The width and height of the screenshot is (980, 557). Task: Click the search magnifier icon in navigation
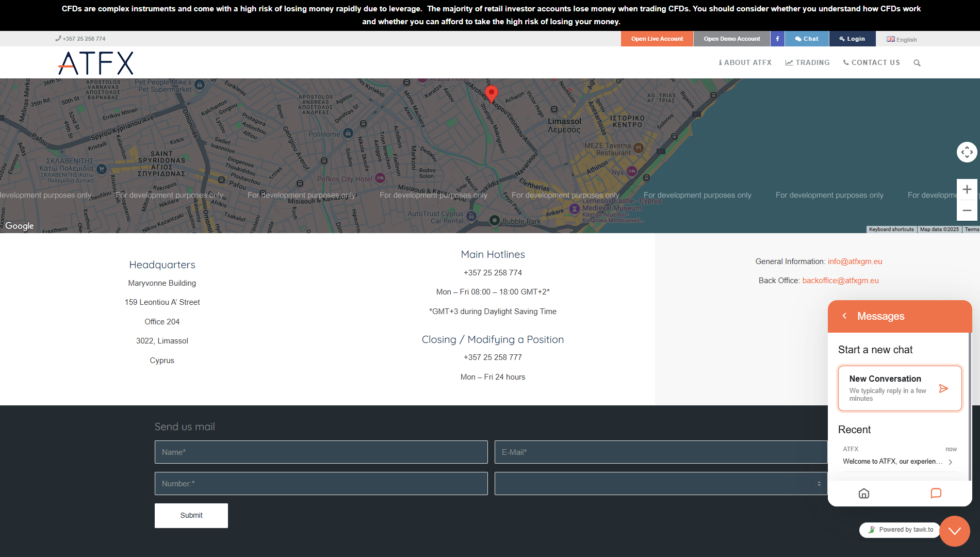pyautogui.click(x=917, y=63)
